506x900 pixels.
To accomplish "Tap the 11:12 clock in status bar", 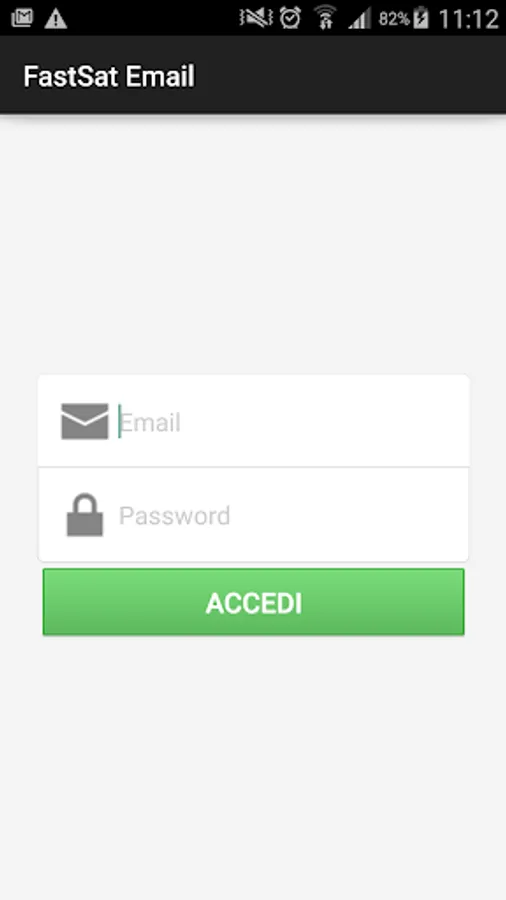I will 469,19.
